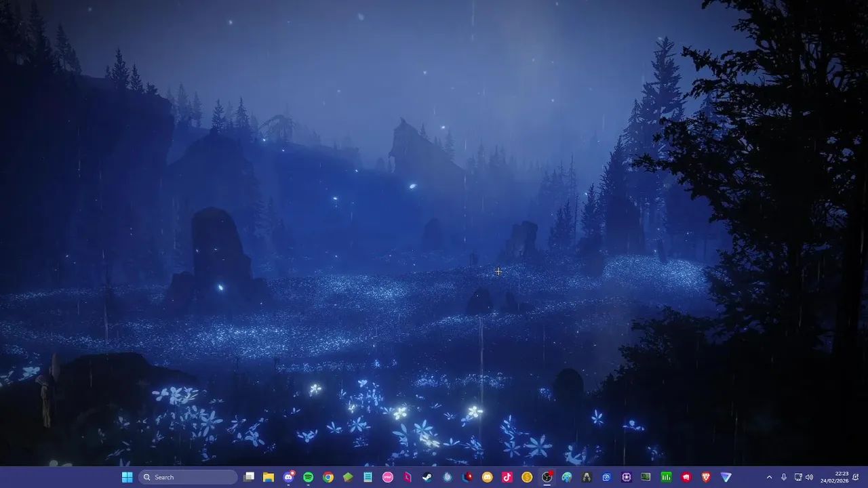Switch to OBS Studio on the taskbar

tap(547, 477)
